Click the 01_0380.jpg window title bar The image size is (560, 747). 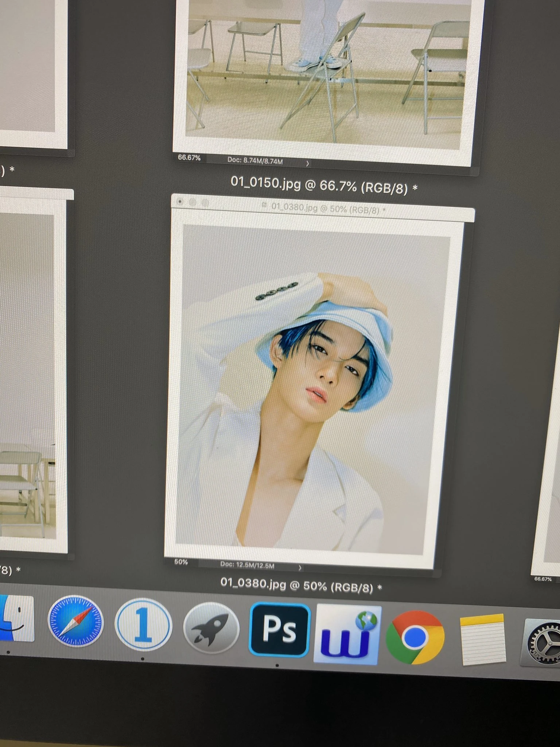323,209
